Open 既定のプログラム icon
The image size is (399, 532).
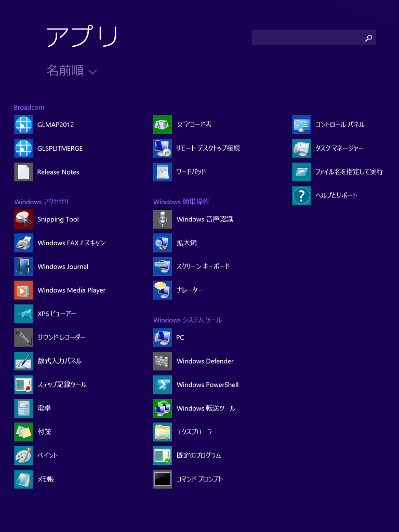pos(163,455)
